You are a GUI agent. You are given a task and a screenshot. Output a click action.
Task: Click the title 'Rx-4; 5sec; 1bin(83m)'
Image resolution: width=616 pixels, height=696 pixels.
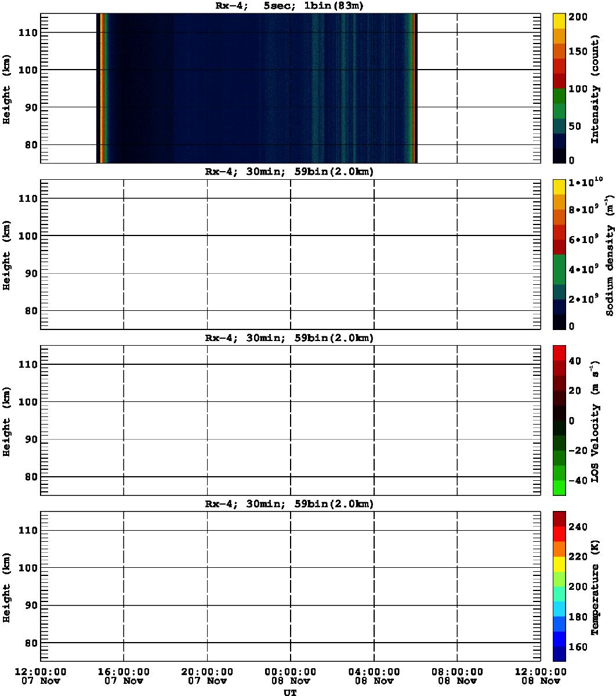(x=290, y=6)
